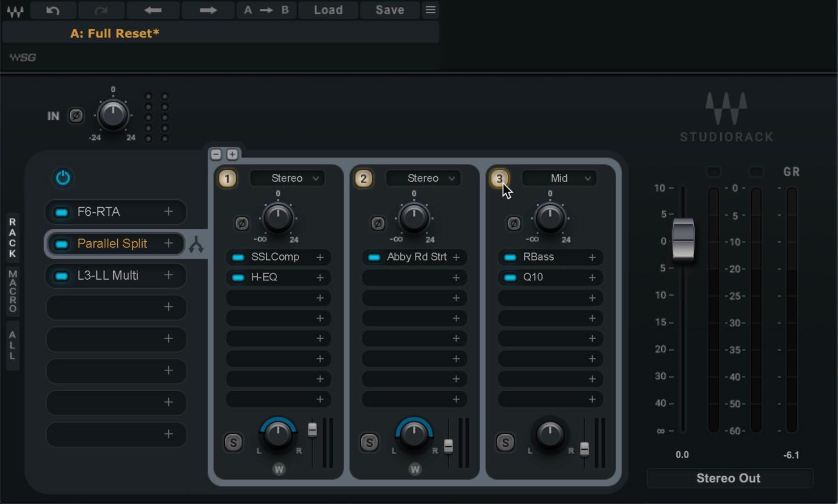Image resolution: width=838 pixels, height=504 pixels.
Task: Undo the last action
Action: (53, 10)
